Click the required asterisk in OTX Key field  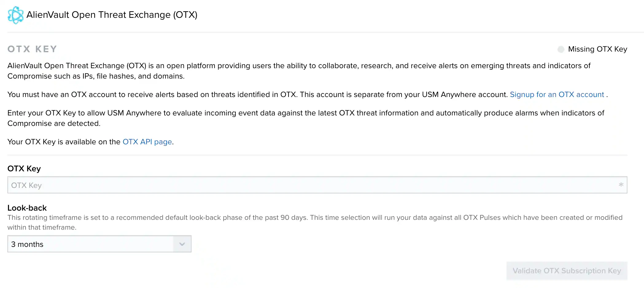[621, 185]
